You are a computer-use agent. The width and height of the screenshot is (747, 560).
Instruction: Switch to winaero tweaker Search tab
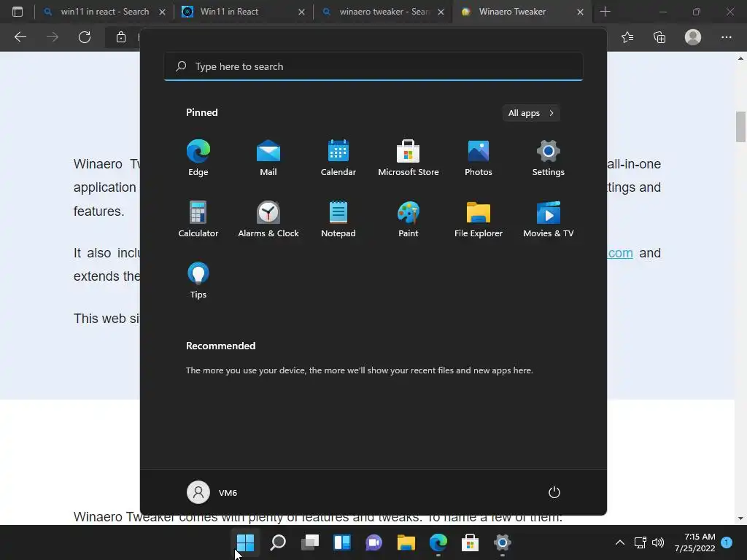[382, 12]
